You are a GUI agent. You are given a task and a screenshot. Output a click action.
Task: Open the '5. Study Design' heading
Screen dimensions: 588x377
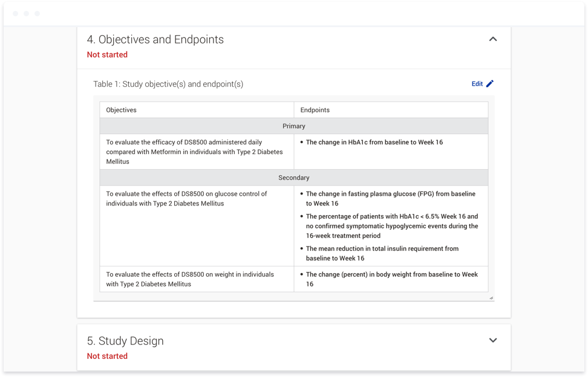(x=125, y=341)
